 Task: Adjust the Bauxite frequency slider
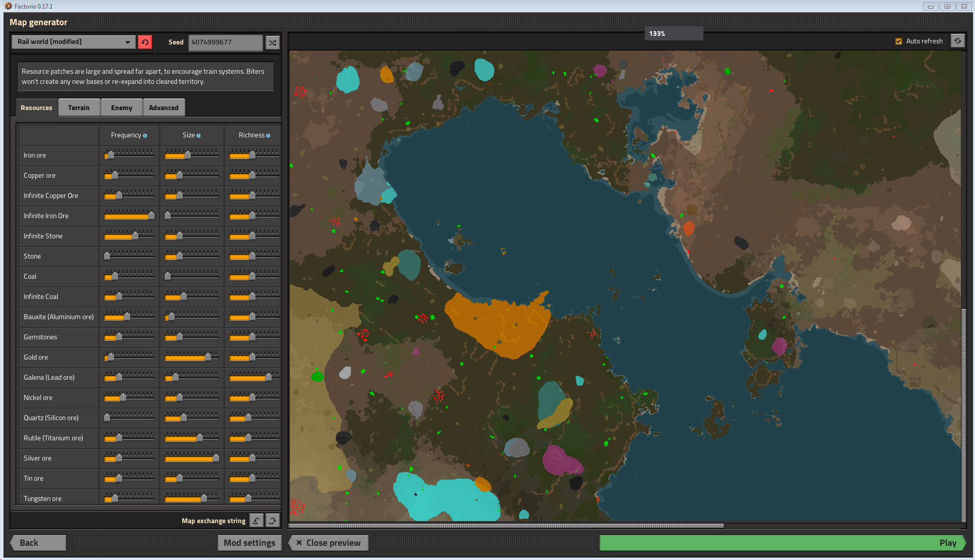[x=129, y=317]
